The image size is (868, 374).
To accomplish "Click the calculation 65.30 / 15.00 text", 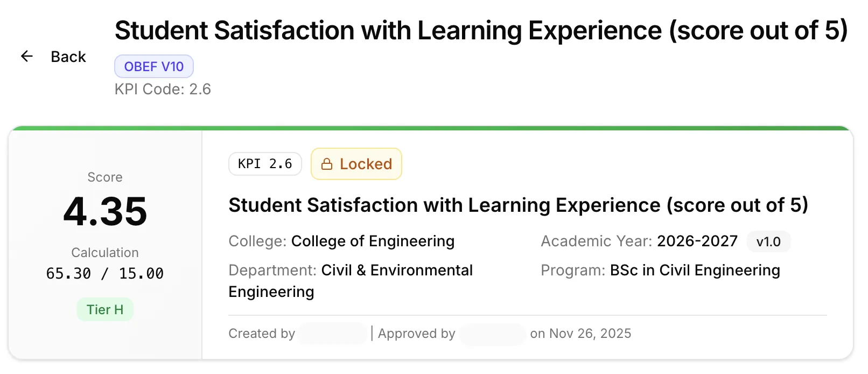I will pos(105,274).
